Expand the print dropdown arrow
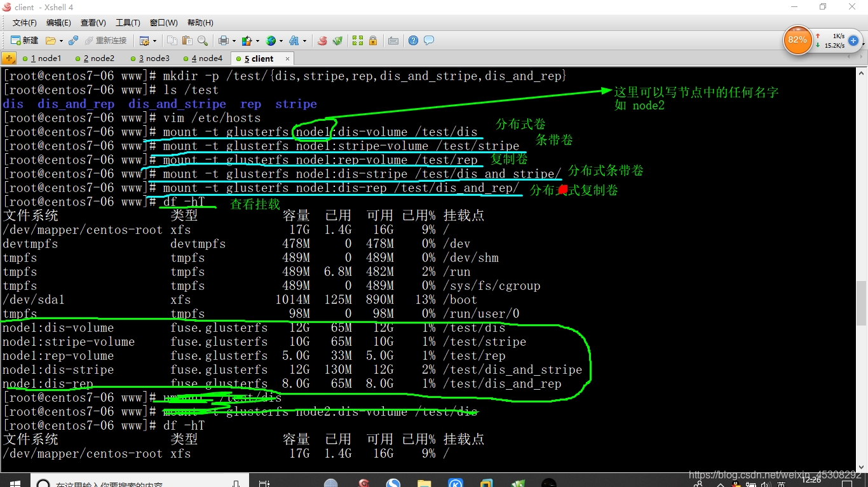This screenshot has width=868, height=487. tap(233, 41)
